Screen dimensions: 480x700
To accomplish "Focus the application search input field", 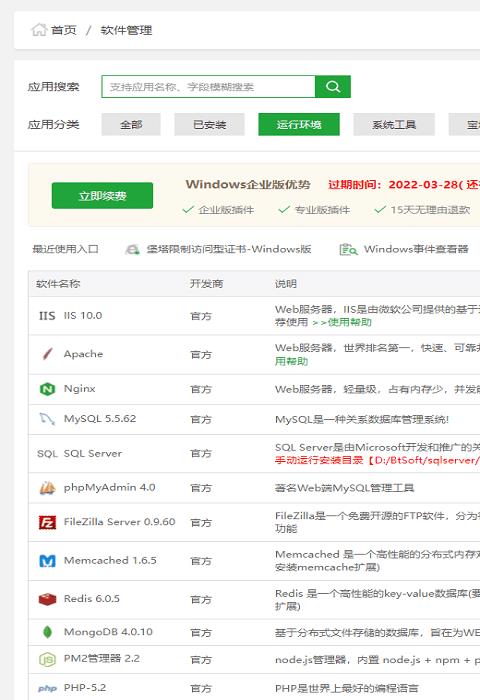I will click(208, 87).
